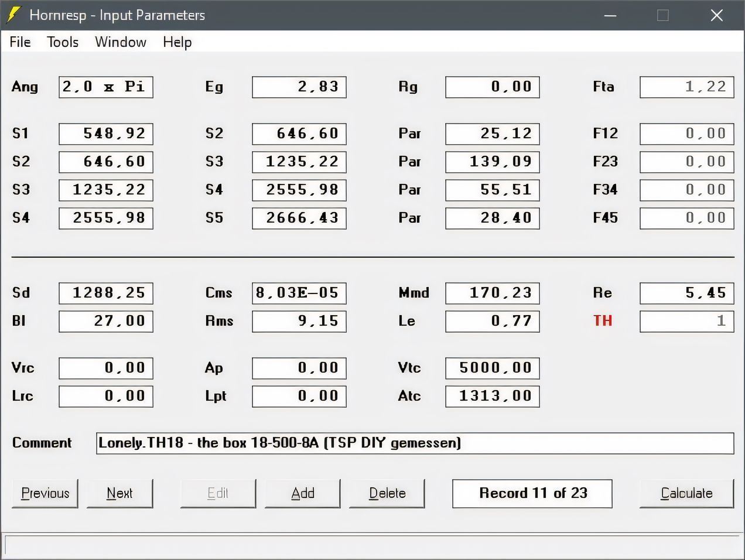Select the Ang field showing 2,0 x Pi
Screen dimensions: 745x560
tap(106, 87)
